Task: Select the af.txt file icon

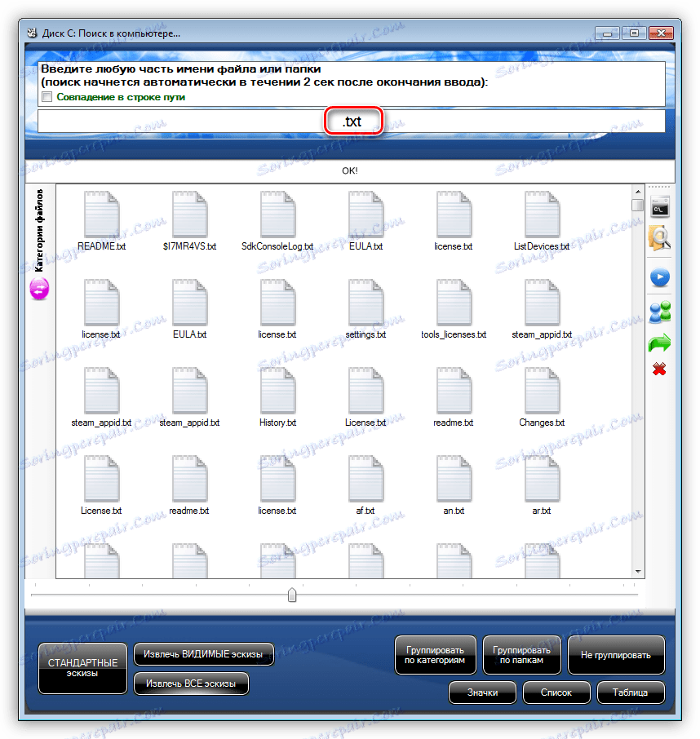Action: [x=366, y=479]
